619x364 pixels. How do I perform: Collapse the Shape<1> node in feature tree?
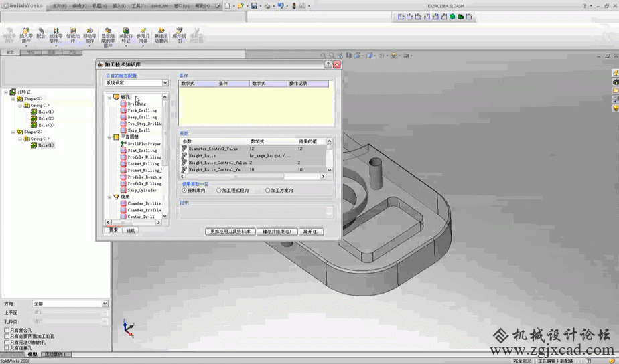(13, 99)
